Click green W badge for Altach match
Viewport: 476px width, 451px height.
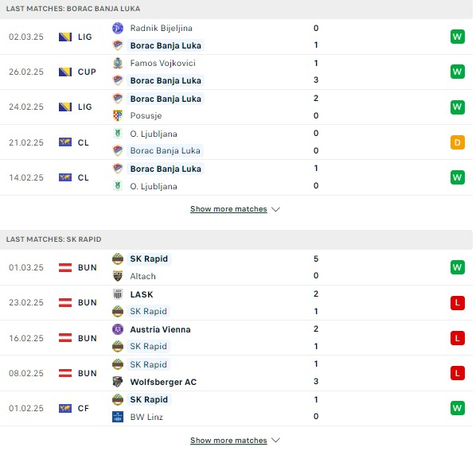click(458, 267)
